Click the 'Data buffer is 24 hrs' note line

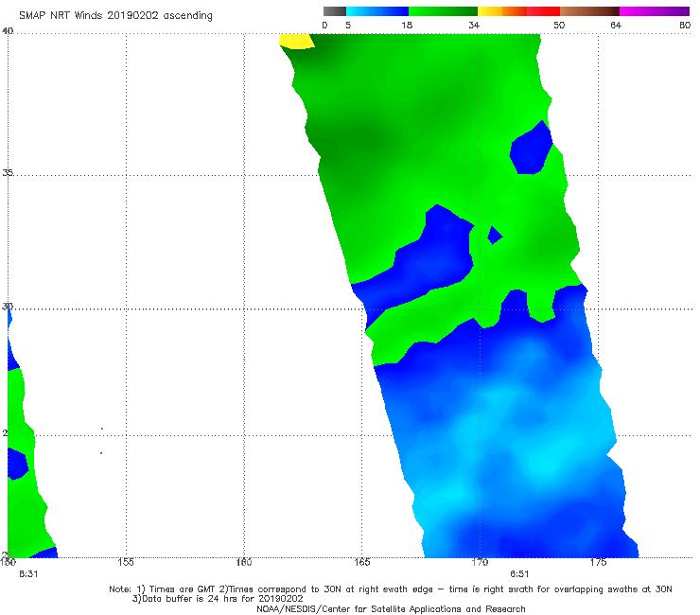point(218,599)
